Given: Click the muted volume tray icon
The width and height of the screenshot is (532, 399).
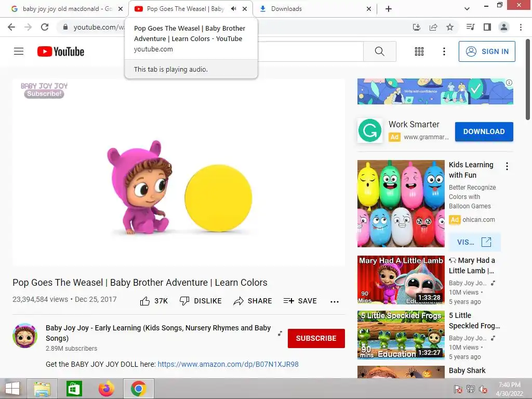Looking at the screenshot, I should click(483, 389).
